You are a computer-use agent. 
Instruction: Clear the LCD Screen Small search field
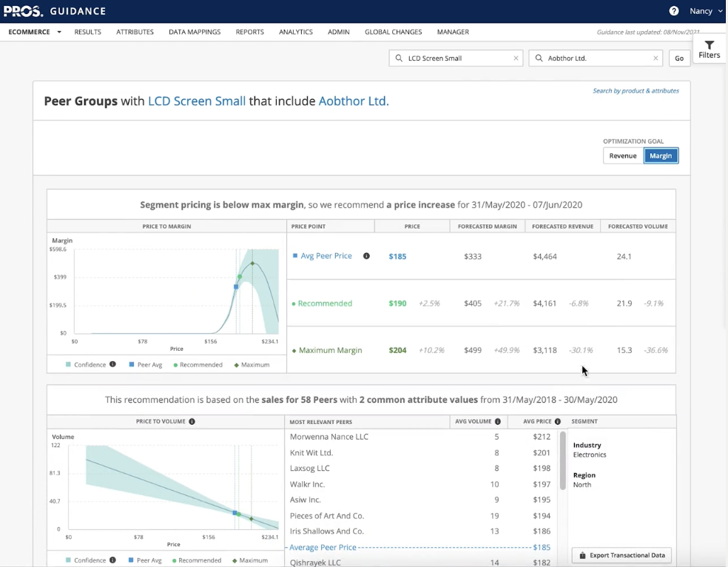coord(516,58)
